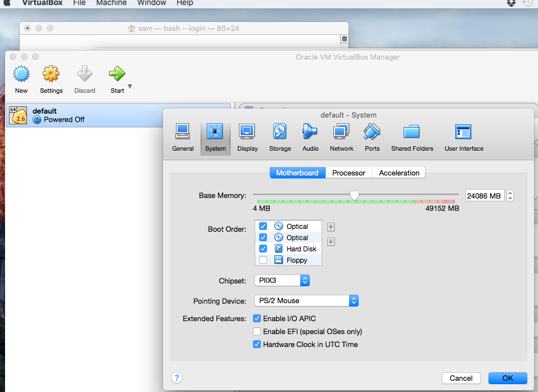Viewport: 538px width, 392px height.
Task: Open the General settings section
Action: [x=183, y=137]
